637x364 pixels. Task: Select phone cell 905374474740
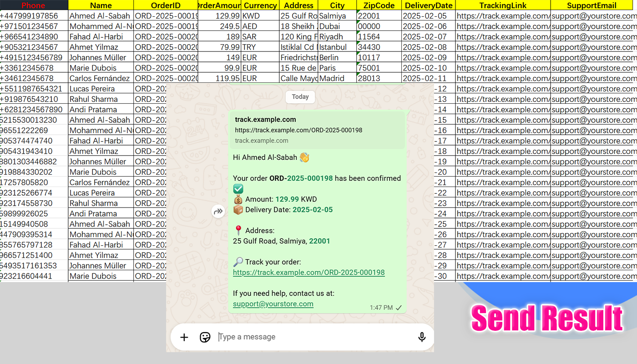click(x=34, y=141)
